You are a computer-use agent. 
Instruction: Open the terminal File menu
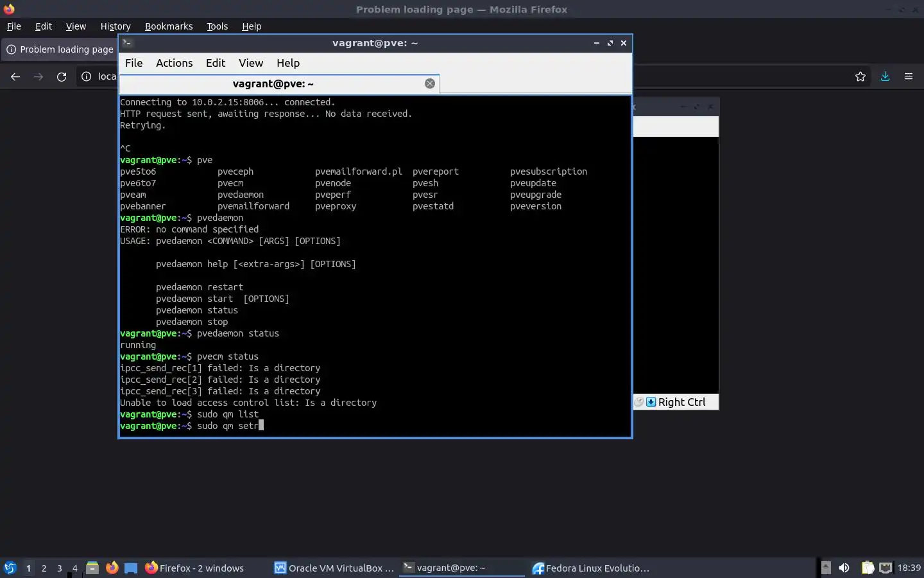[133, 63]
